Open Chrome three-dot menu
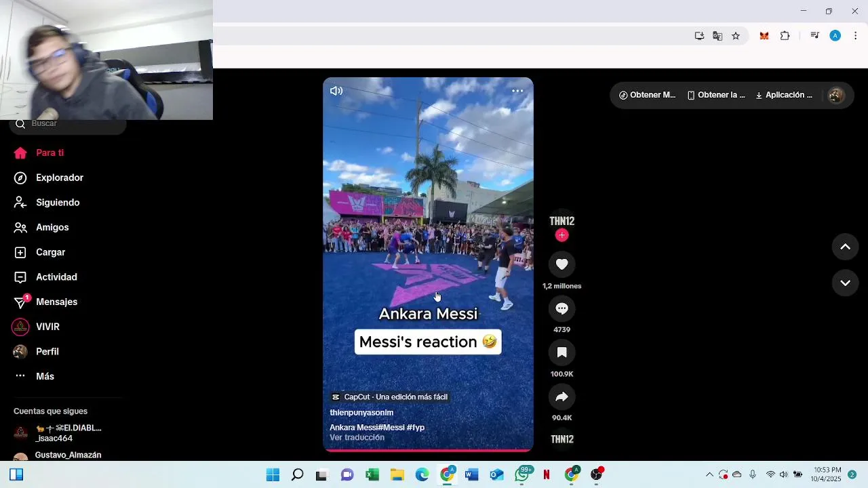 pos(855,36)
